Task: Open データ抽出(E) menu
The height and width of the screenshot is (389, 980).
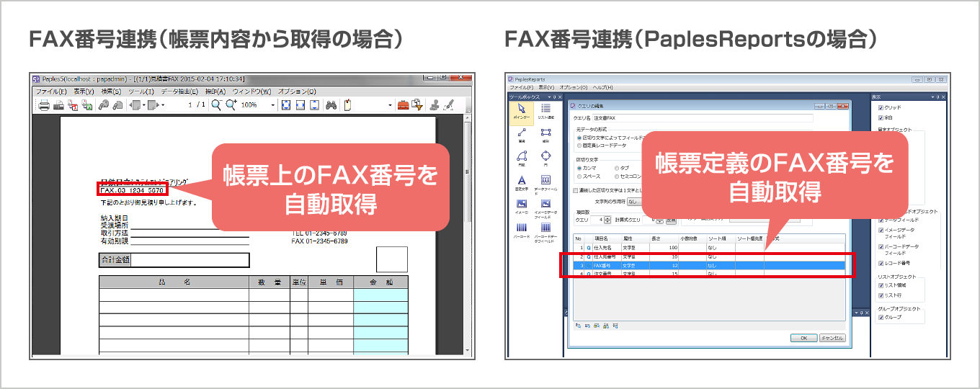Action: tap(179, 91)
